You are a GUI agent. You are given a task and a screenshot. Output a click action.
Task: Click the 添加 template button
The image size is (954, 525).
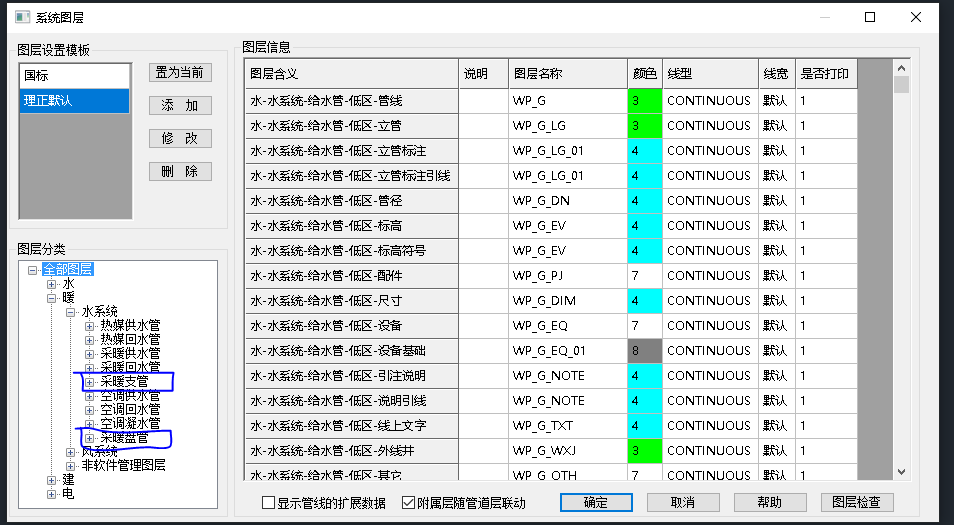[x=180, y=106]
